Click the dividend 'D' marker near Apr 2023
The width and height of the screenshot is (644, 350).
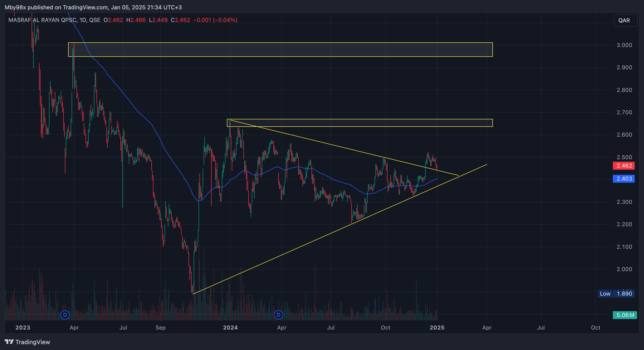pyautogui.click(x=65, y=315)
